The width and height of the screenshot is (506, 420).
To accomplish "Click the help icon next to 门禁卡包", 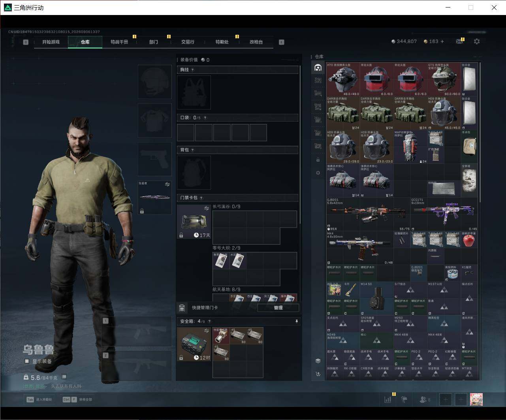I will pyautogui.click(x=201, y=198).
